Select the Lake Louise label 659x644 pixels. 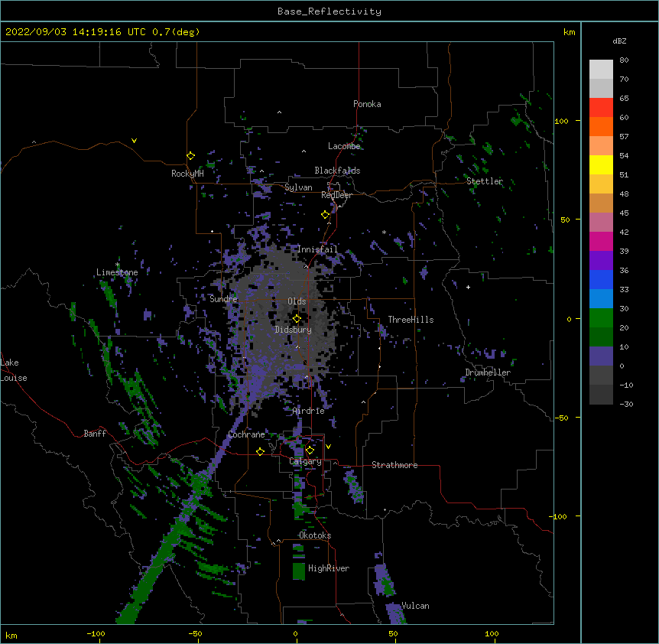point(14,370)
